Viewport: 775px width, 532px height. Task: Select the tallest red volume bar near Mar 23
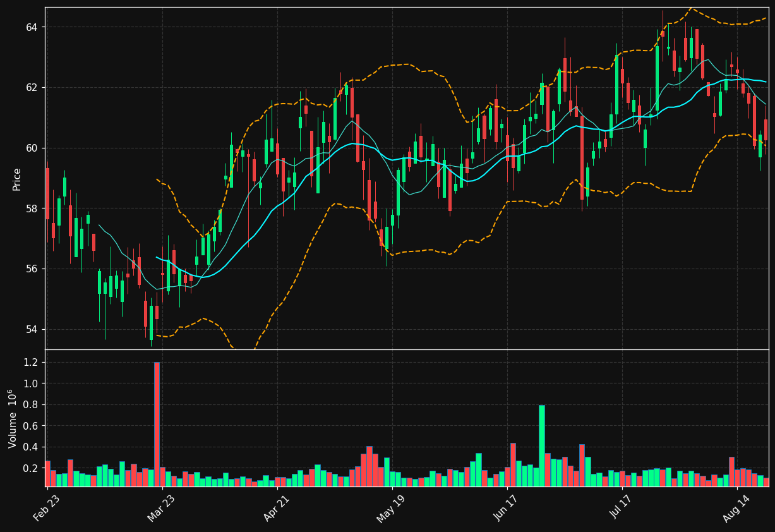[x=157, y=424]
